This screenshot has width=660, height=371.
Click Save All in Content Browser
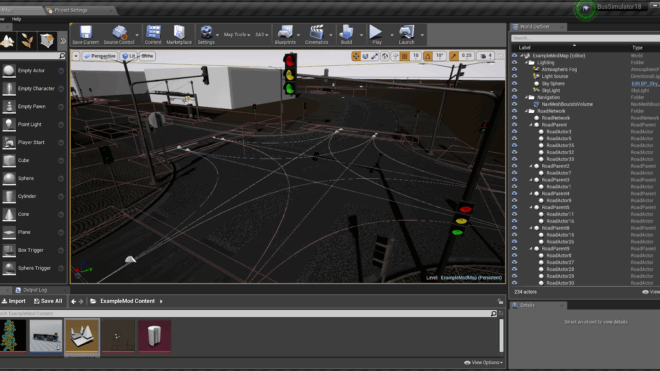click(x=48, y=301)
